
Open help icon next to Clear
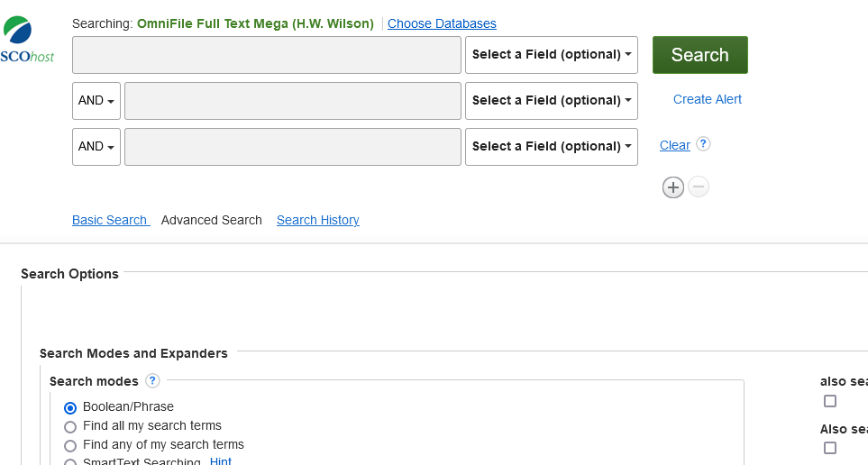704,144
